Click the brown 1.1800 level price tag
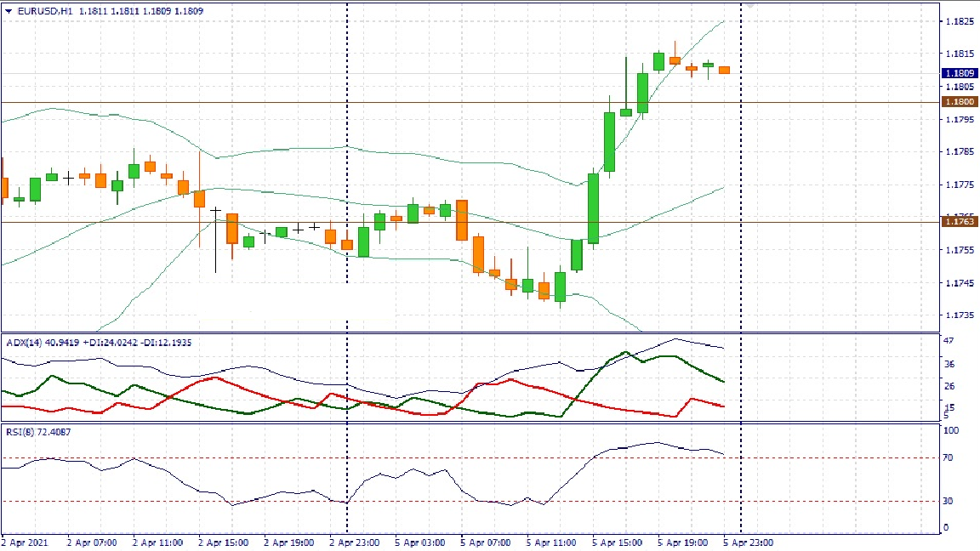 click(959, 101)
